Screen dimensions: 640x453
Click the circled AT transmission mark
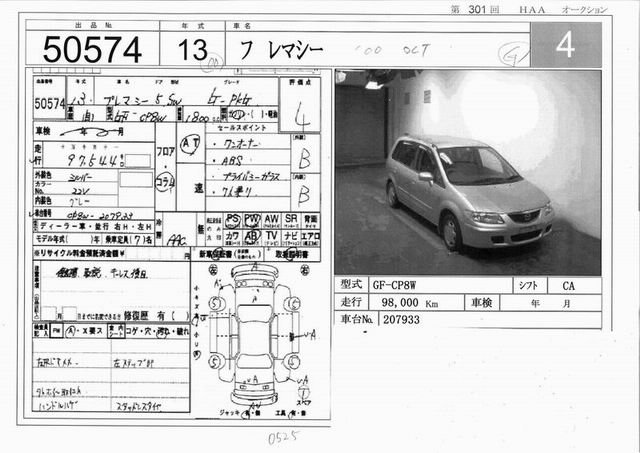(190, 144)
